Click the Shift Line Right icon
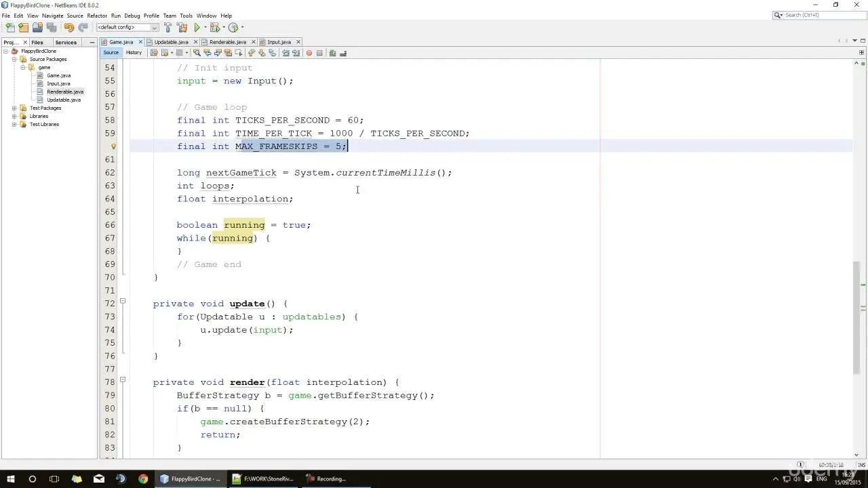 coord(296,53)
